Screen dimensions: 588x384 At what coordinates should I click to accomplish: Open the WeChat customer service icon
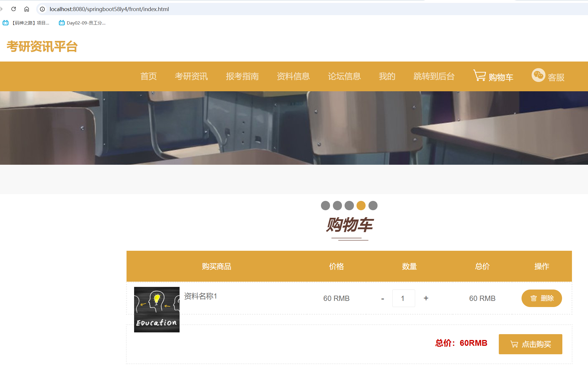[538, 75]
